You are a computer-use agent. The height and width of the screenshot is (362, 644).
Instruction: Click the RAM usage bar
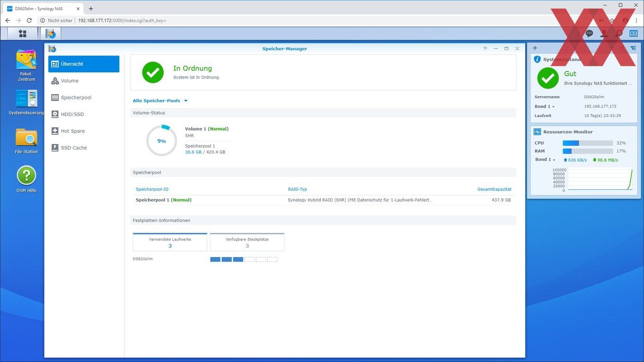(588, 151)
